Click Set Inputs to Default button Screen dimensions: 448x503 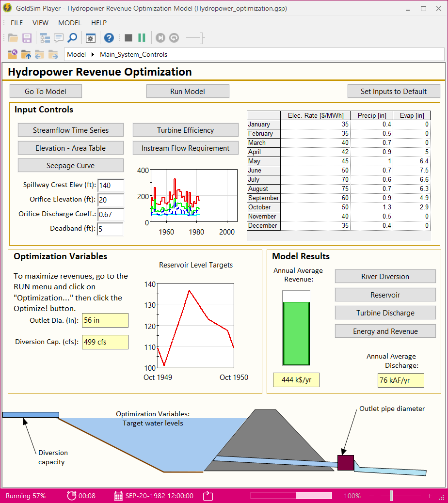click(x=394, y=92)
